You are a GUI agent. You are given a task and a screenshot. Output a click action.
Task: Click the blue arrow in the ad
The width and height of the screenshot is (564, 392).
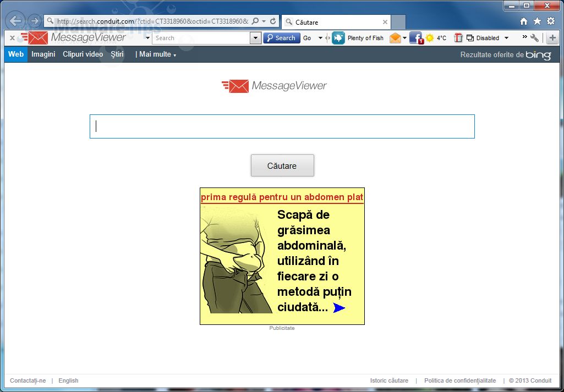click(x=339, y=308)
